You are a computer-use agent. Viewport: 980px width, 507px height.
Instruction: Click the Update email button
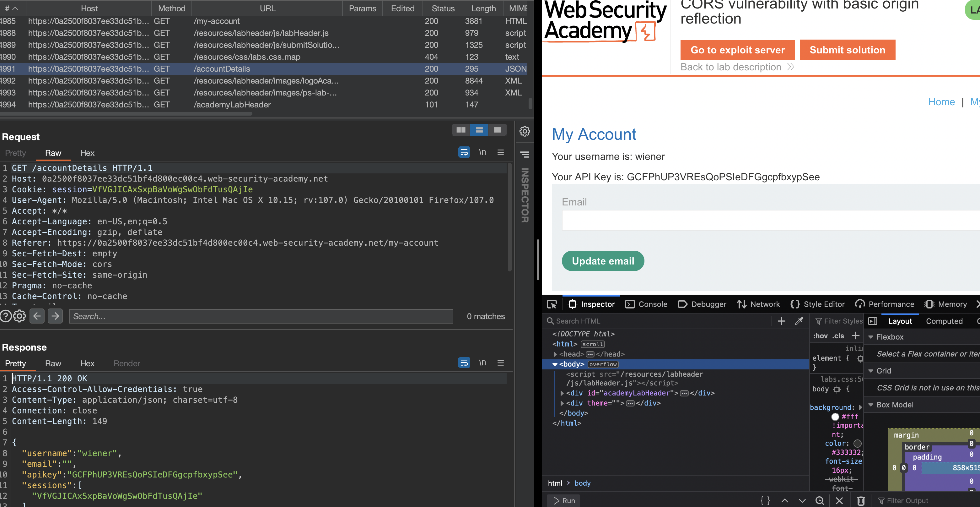pyautogui.click(x=603, y=261)
